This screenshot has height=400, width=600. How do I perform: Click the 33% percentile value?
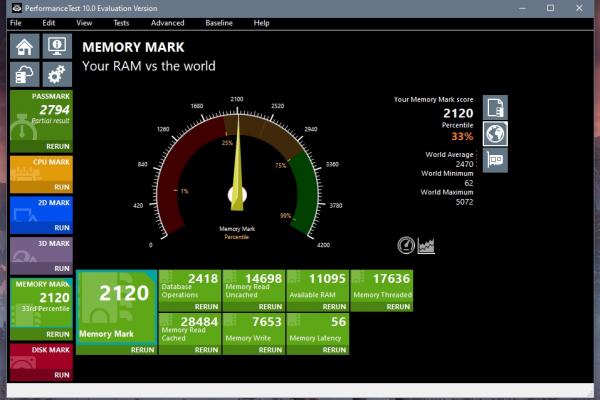462,136
